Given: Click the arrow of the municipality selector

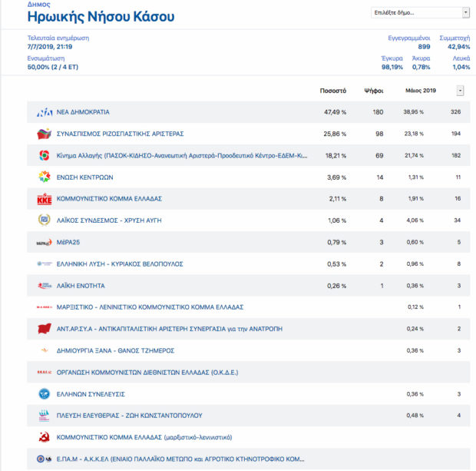Looking at the screenshot, I should pyautogui.click(x=466, y=13).
